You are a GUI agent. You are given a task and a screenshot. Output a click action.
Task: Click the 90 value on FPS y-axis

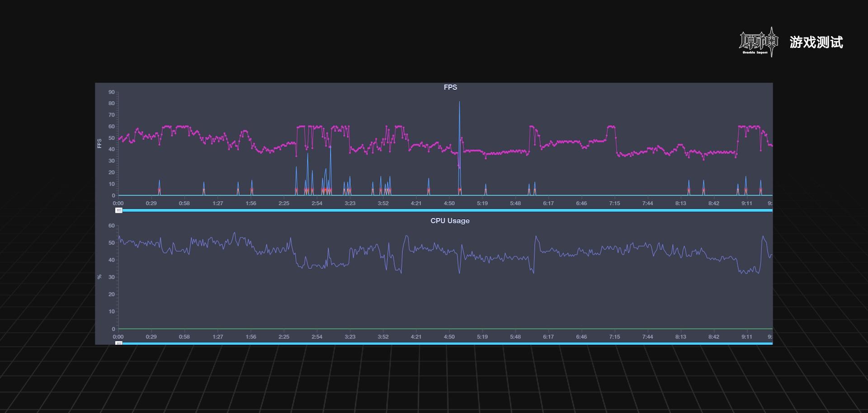(x=111, y=92)
